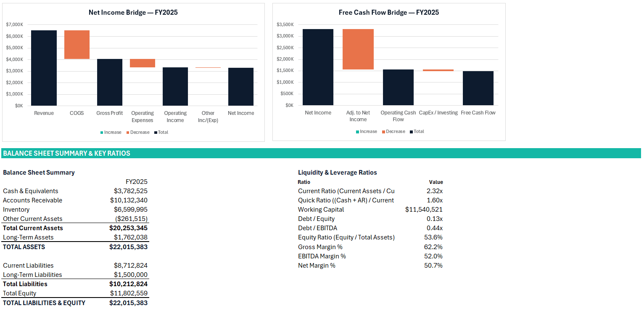
Task: Select the 2.32x current ratio value
Action: (435, 191)
